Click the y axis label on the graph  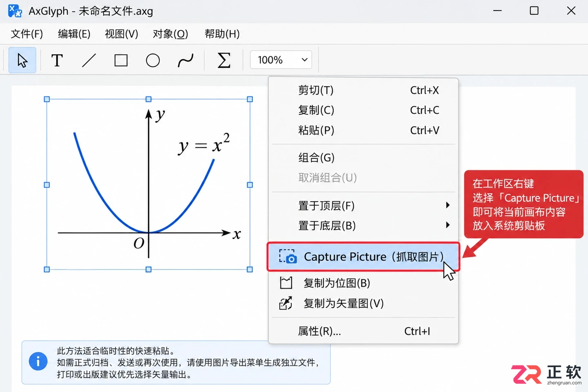click(x=160, y=115)
